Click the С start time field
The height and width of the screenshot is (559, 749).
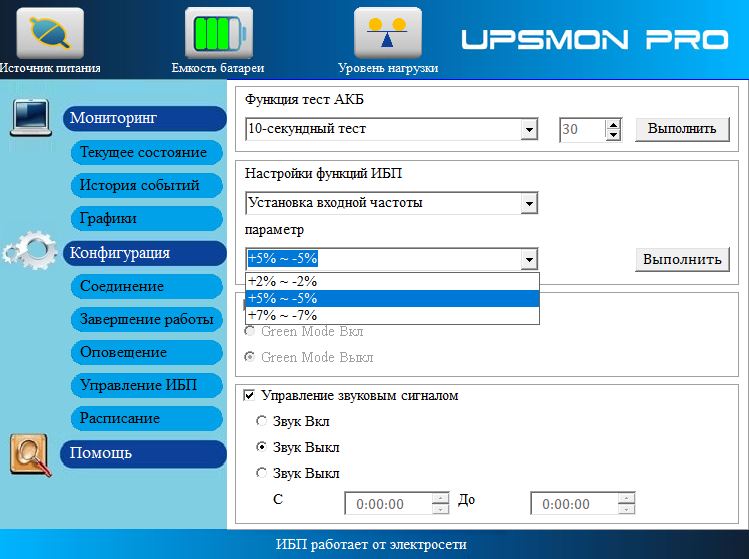point(388,504)
